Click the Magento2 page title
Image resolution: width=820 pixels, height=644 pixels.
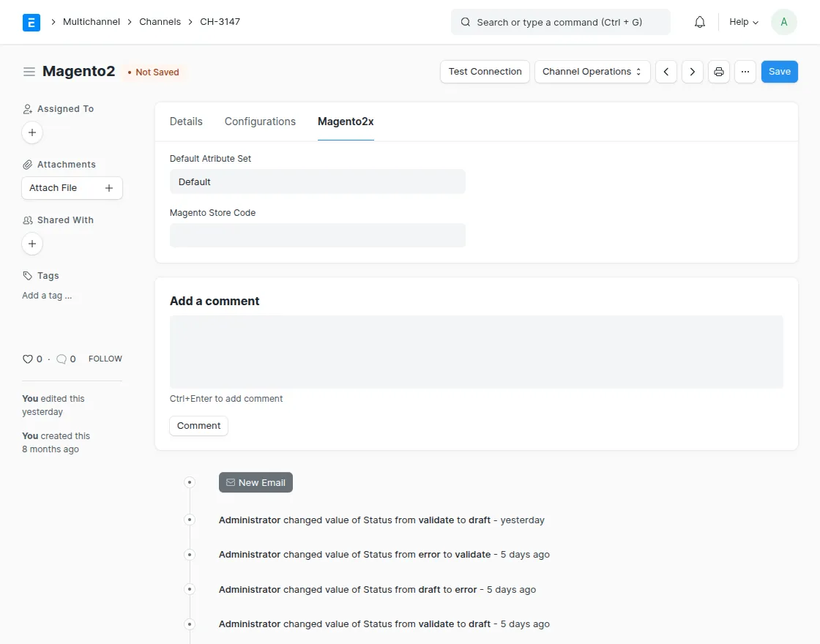(x=78, y=71)
